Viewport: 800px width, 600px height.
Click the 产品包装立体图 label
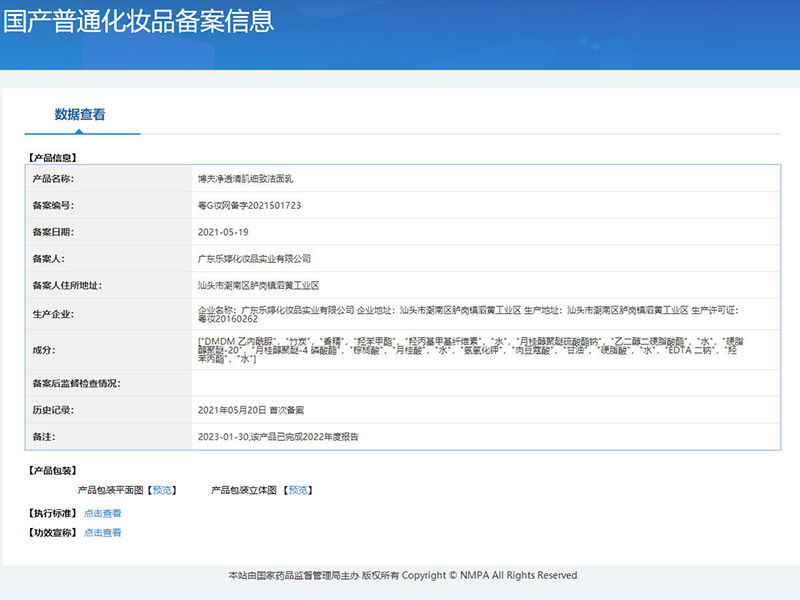point(244,490)
